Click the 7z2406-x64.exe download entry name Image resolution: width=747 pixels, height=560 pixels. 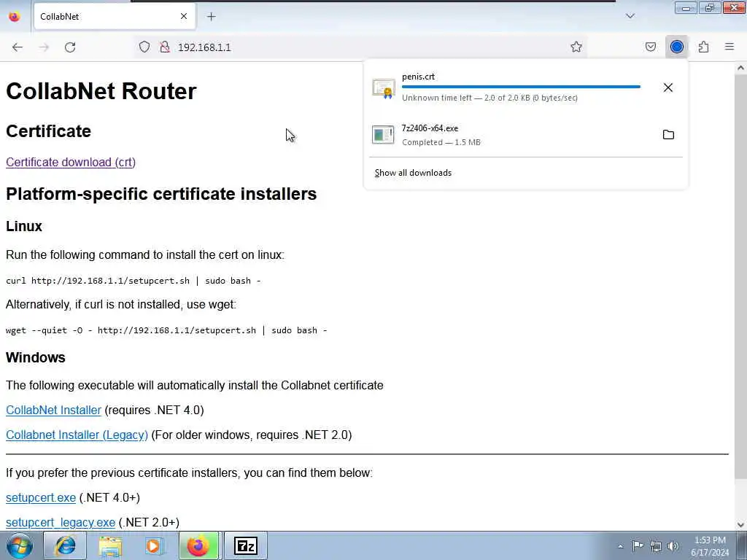430,128
